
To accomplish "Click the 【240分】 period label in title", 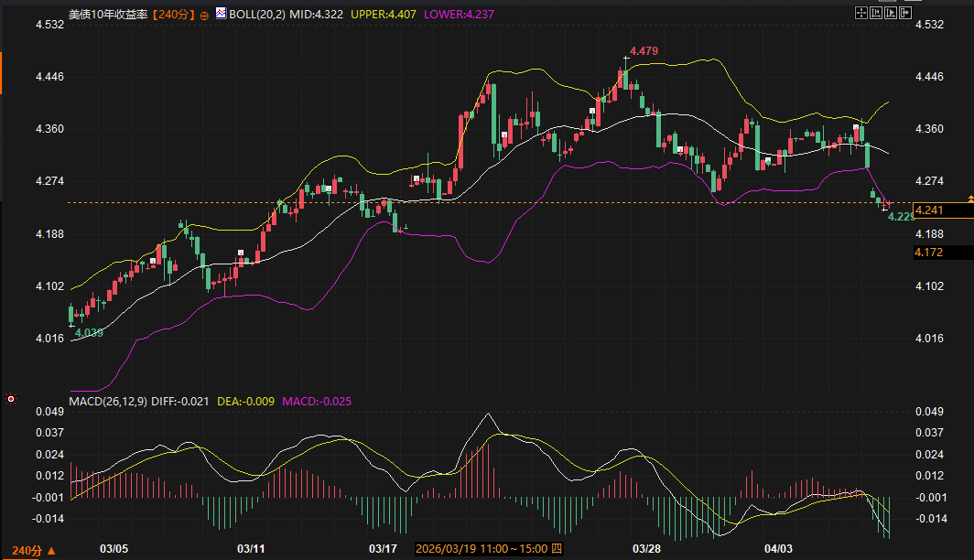I will pyautogui.click(x=174, y=15).
